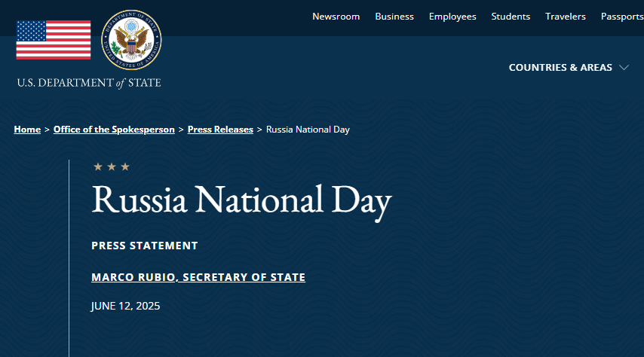
Task: Open the Students navigation link
Action: [511, 17]
